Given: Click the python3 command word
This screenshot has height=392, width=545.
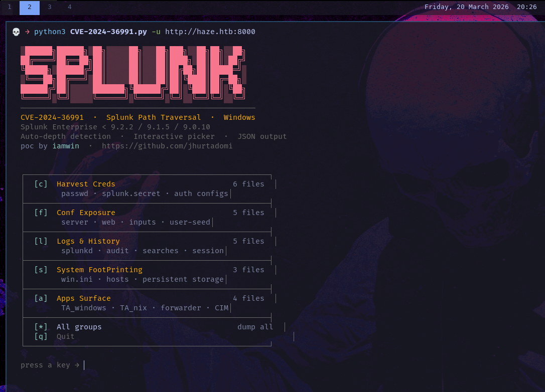Looking at the screenshot, I should (50, 32).
